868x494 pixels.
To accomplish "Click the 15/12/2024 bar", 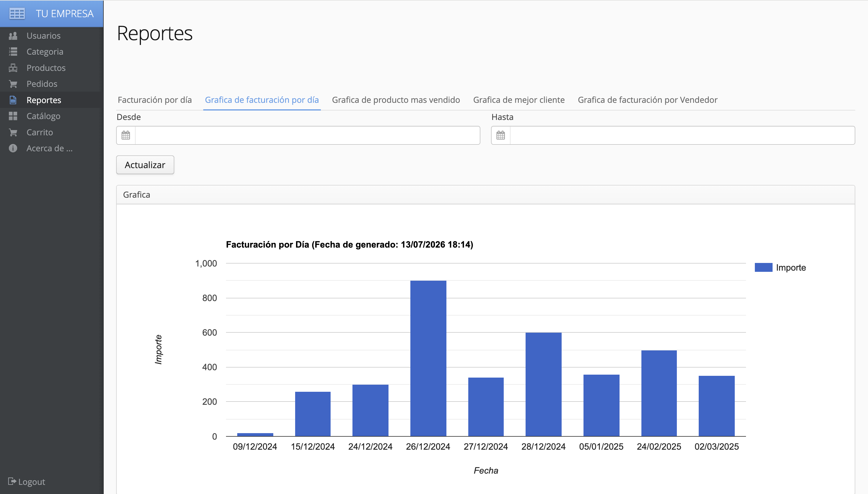I will click(313, 414).
